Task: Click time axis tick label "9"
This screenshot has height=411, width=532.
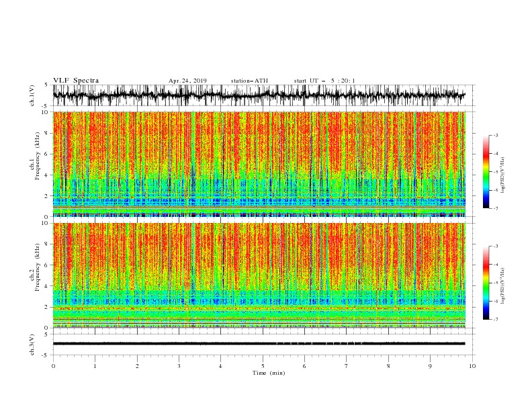Action: (430, 366)
